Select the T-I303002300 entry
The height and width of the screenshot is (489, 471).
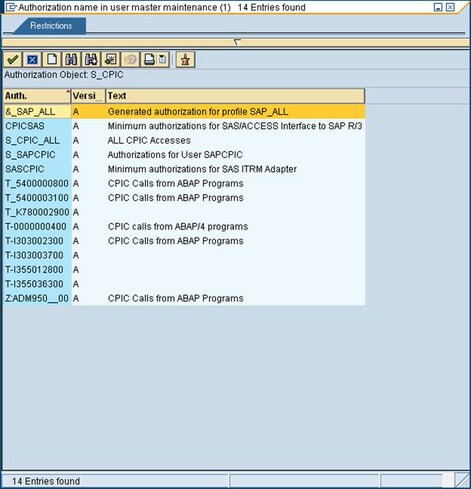[37, 241]
